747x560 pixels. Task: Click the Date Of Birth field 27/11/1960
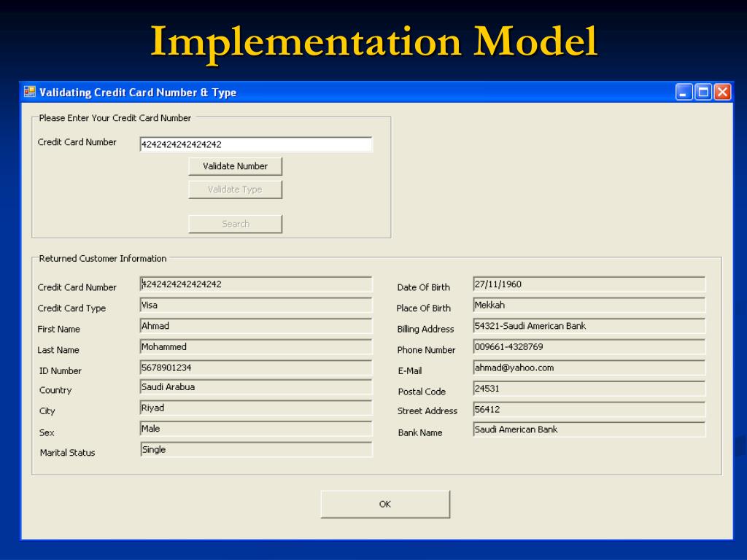pos(589,284)
